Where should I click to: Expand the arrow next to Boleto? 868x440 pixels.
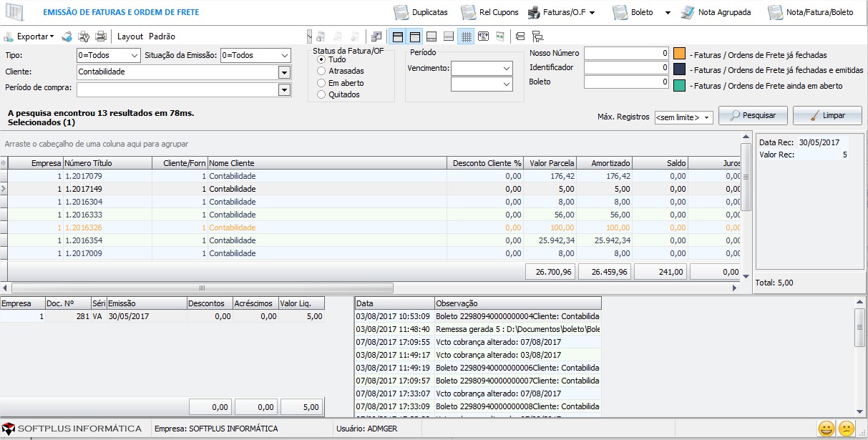(668, 12)
